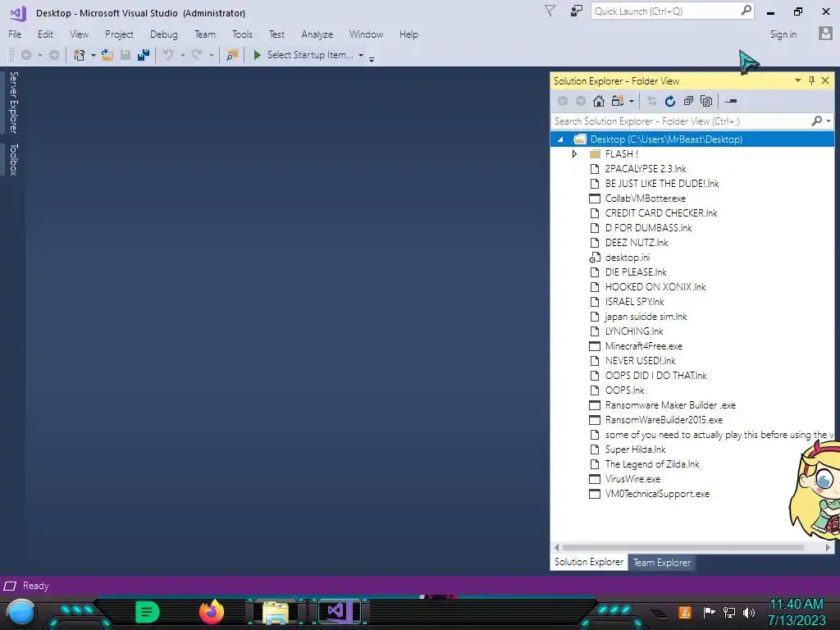Select RansomWareBuilder2015.exe in the tree
The width and height of the screenshot is (840, 630).
tap(664, 420)
